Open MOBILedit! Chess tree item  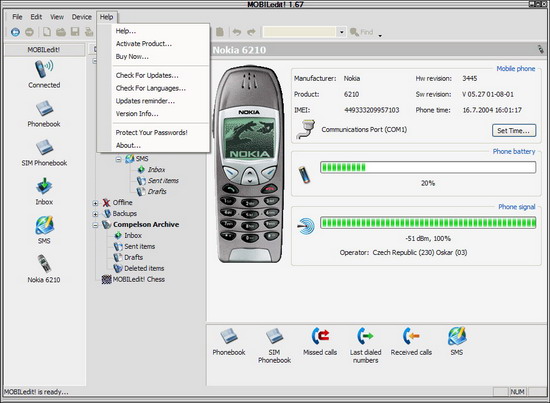(x=139, y=280)
